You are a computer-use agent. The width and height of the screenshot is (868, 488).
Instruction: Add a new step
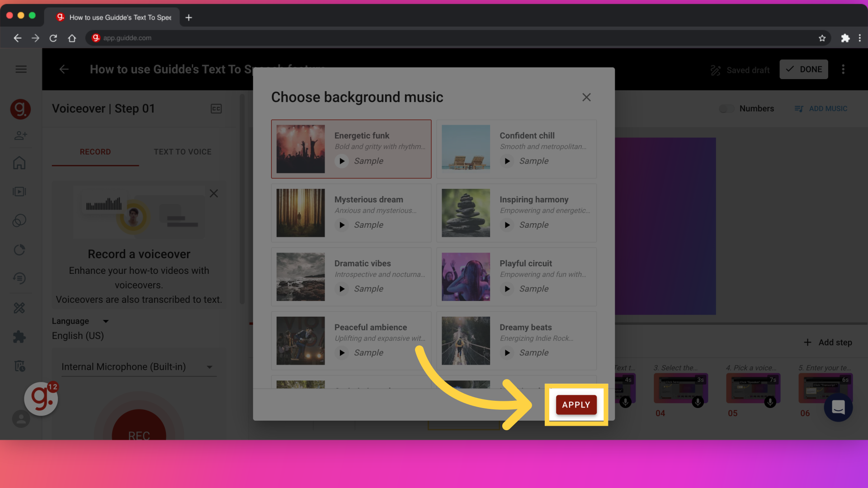click(x=828, y=343)
